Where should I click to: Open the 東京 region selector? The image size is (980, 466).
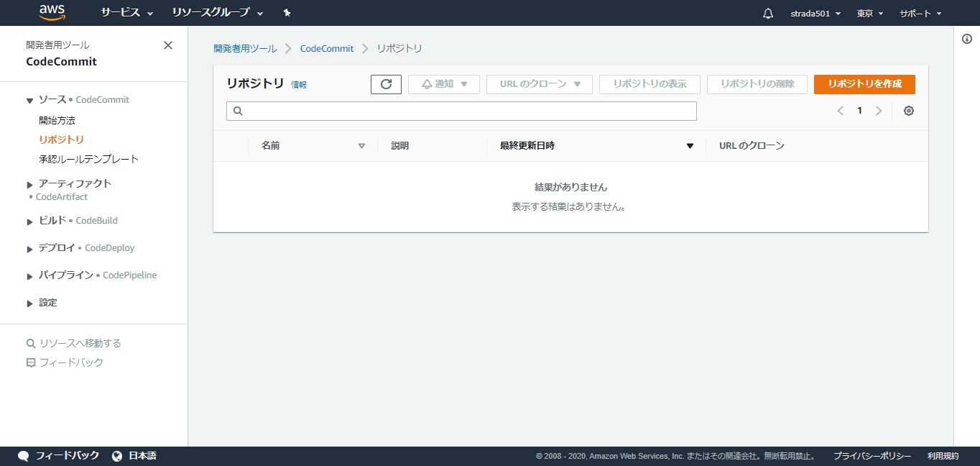[x=869, y=12]
